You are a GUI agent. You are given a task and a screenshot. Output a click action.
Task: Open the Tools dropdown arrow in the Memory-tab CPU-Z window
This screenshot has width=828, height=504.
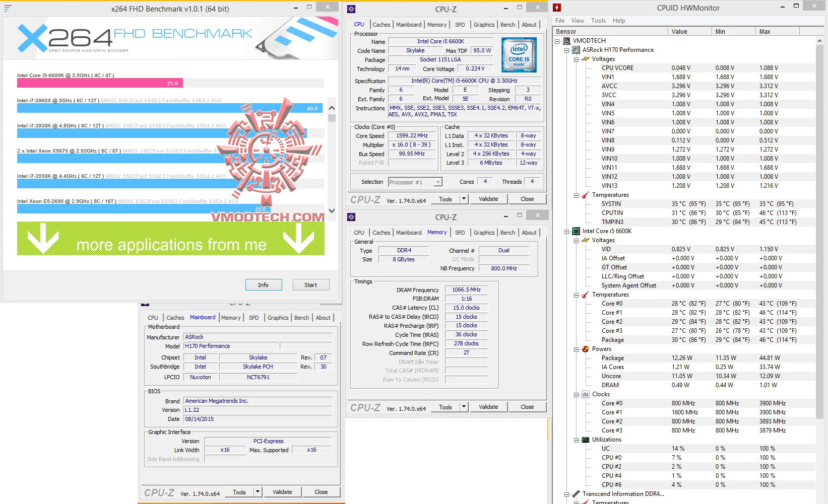point(464,407)
